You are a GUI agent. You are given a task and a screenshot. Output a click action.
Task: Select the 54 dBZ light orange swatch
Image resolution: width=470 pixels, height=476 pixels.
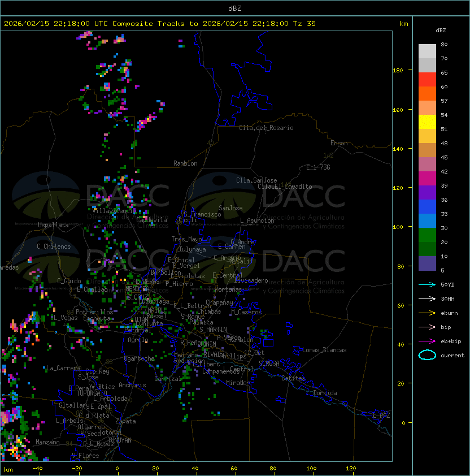427,108
